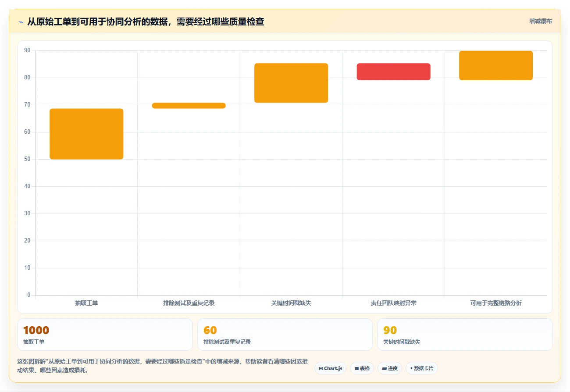570x392 pixels.
Task: Select the 进度 tag chip
Action: pyautogui.click(x=389, y=368)
